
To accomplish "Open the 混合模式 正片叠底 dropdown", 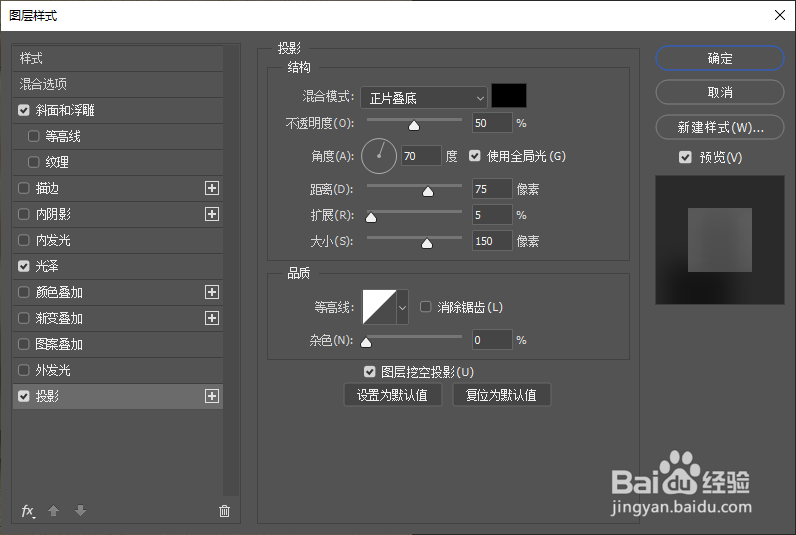I will [424, 97].
